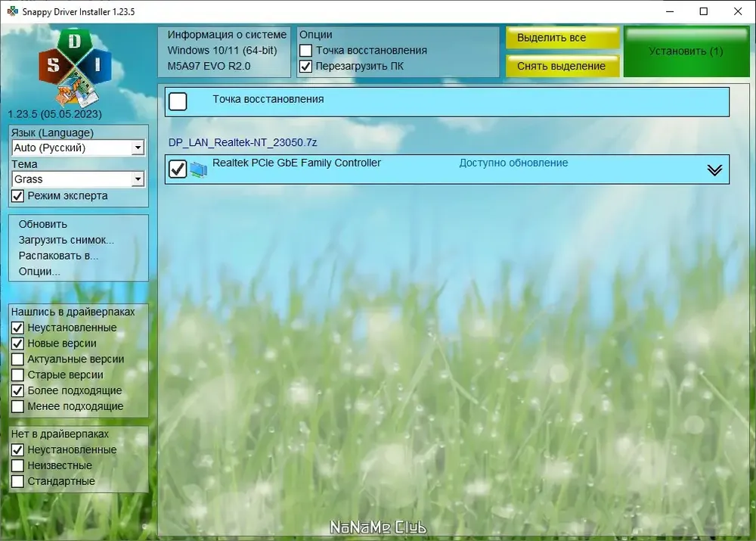Click the green Установить (1) button
The image size is (756, 541).
pos(686,51)
